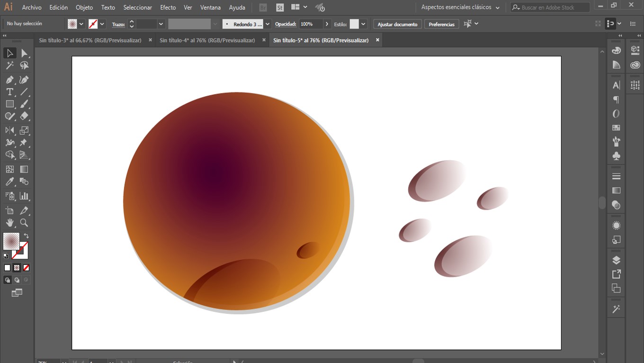This screenshot has height=363, width=644.
Task: Enable Draw Behind mode
Action: (x=17, y=280)
